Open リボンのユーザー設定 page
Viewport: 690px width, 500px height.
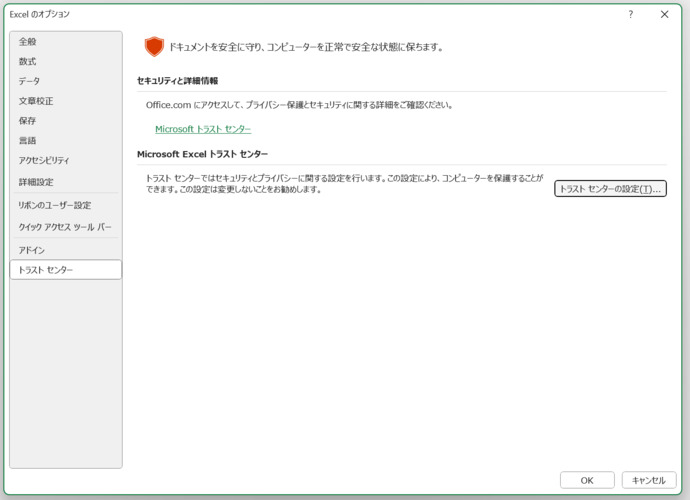point(66,205)
